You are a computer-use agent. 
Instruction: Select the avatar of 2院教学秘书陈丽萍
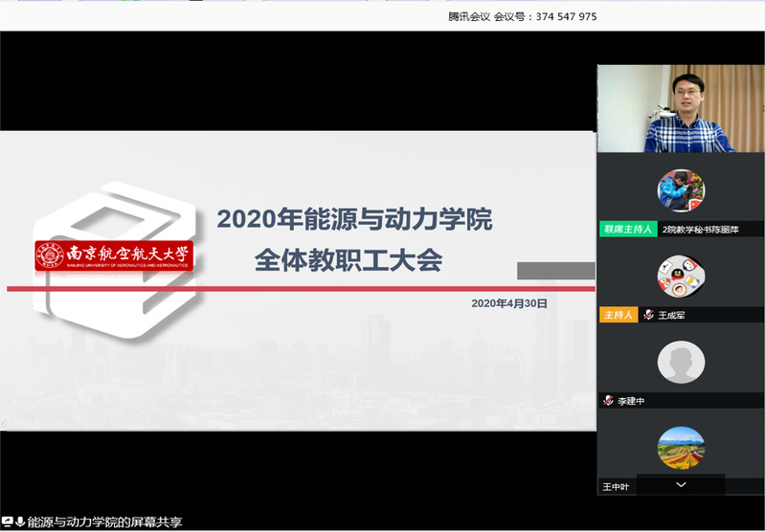point(681,191)
